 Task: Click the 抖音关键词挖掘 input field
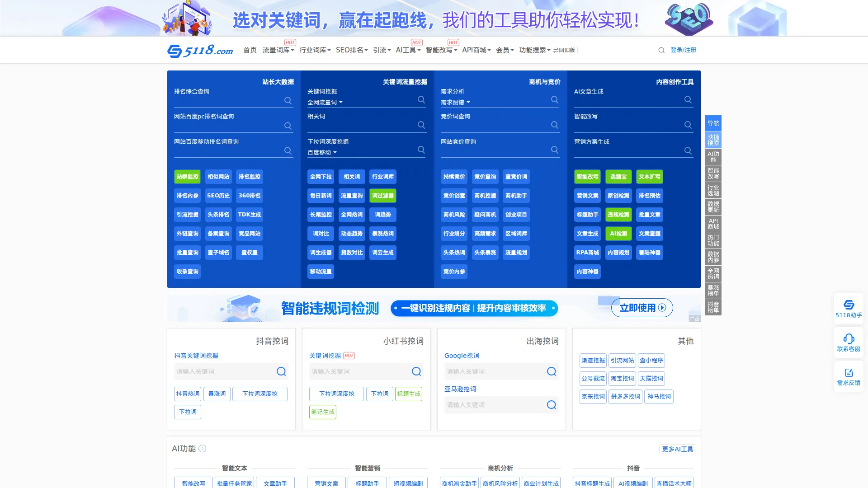click(x=224, y=371)
